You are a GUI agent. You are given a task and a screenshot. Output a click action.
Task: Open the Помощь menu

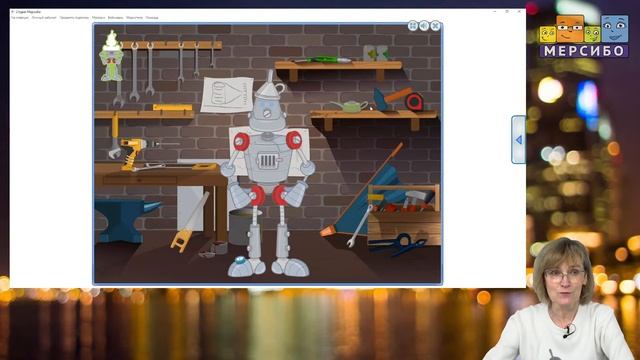pos(152,18)
